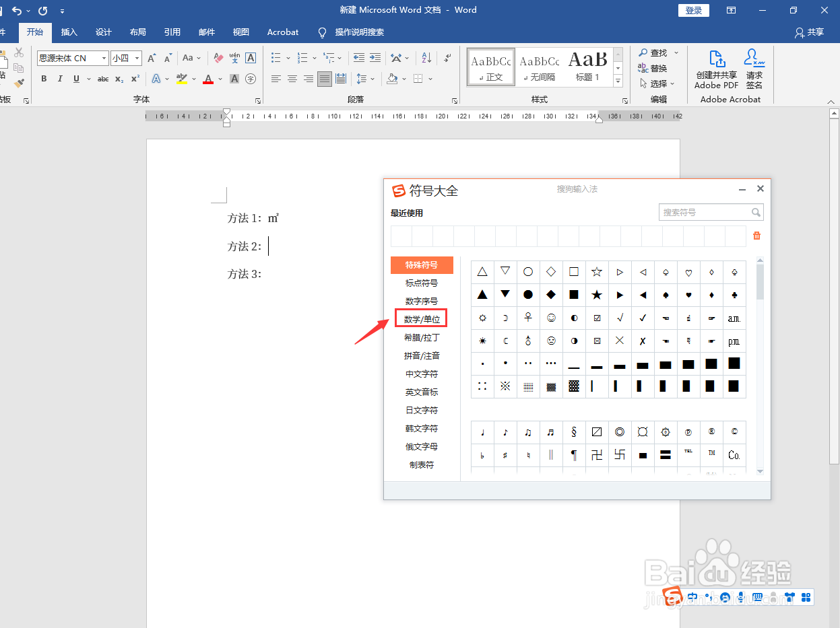Toggle bold formatting in the Font group
This screenshot has width=840, height=628.
44,79
